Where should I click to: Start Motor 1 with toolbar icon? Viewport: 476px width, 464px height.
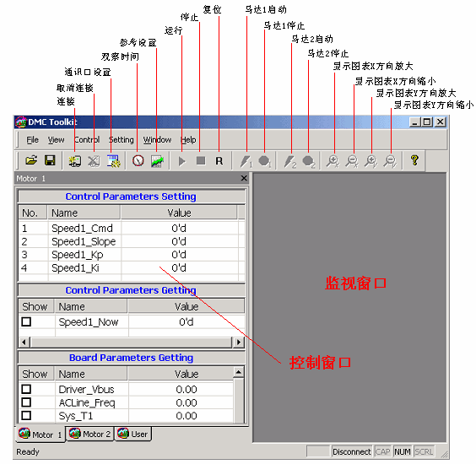coord(246,161)
